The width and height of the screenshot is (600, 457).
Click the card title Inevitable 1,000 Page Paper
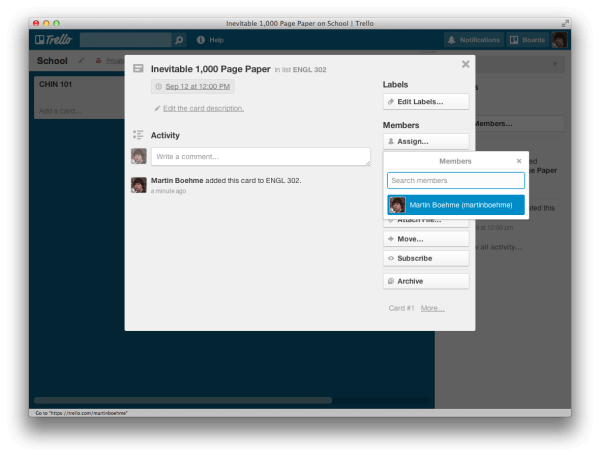tap(210, 69)
